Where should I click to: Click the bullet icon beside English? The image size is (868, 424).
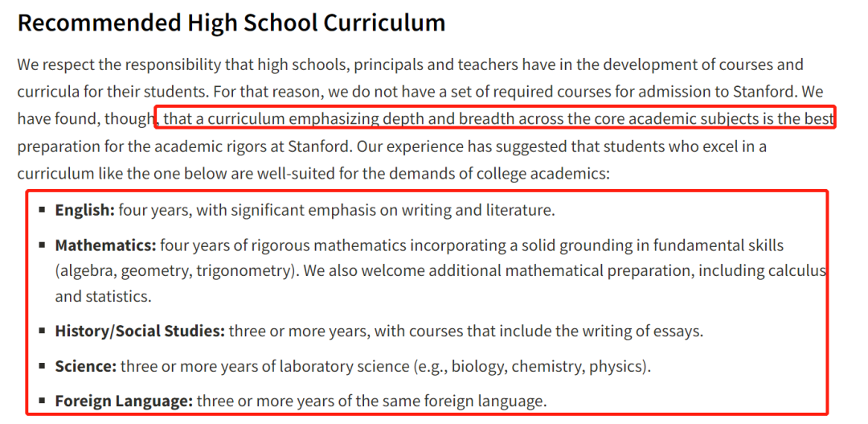(x=42, y=210)
